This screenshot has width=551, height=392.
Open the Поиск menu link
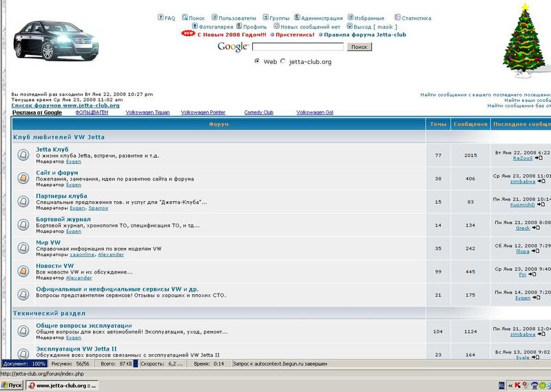[196, 19]
